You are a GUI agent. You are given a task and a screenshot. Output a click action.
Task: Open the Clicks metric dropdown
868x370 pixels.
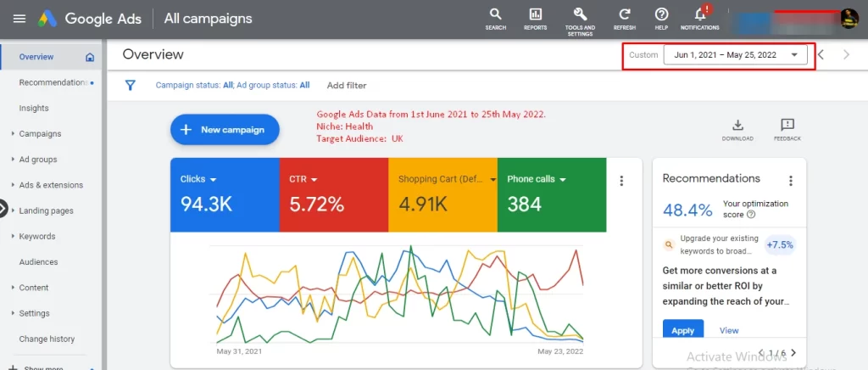(198, 179)
